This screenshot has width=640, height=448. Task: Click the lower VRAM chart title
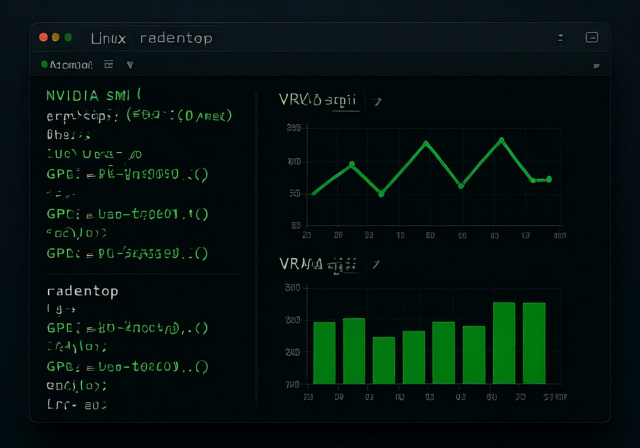click(x=318, y=264)
